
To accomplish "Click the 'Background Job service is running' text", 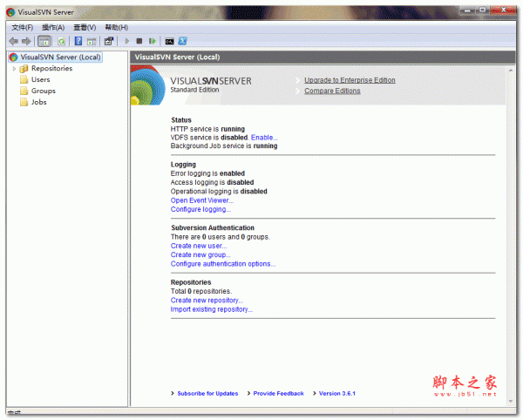I will (224, 146).
